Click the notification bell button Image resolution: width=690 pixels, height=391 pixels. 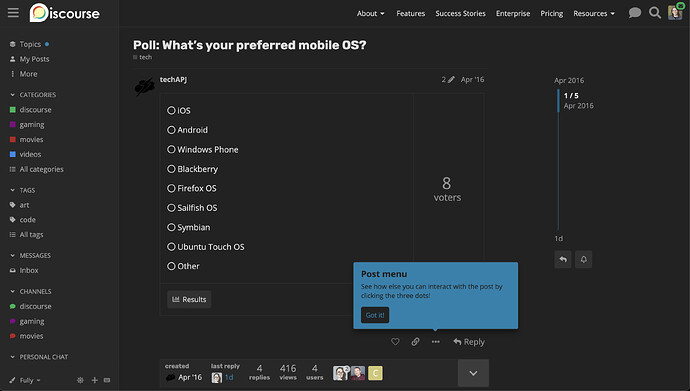584,259
